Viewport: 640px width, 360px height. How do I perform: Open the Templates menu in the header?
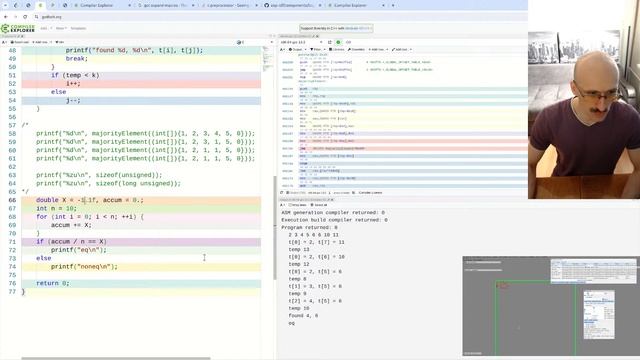coord(78,29)
